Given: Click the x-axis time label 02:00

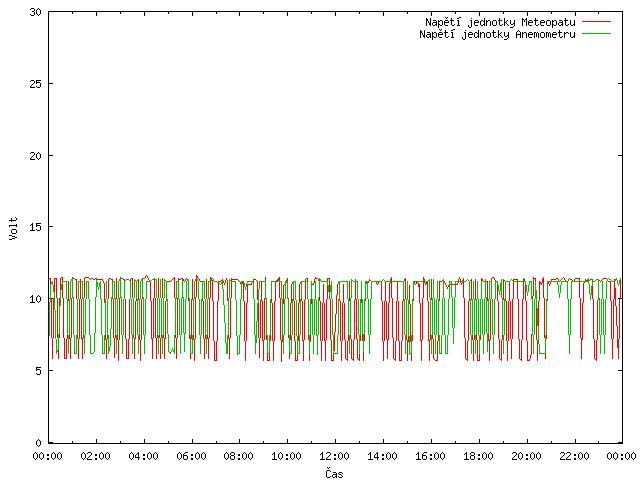Looking at the screenshot, I should pos(96,456).
